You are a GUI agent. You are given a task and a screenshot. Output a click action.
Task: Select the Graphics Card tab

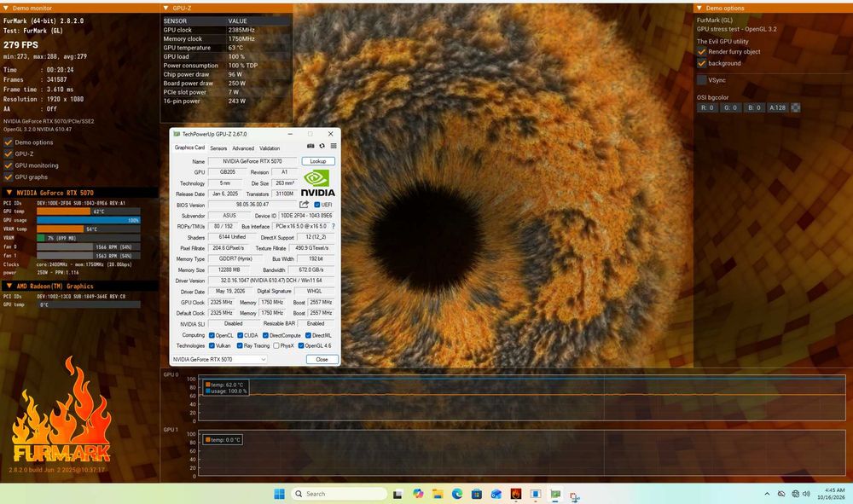(x=189, y=148)
